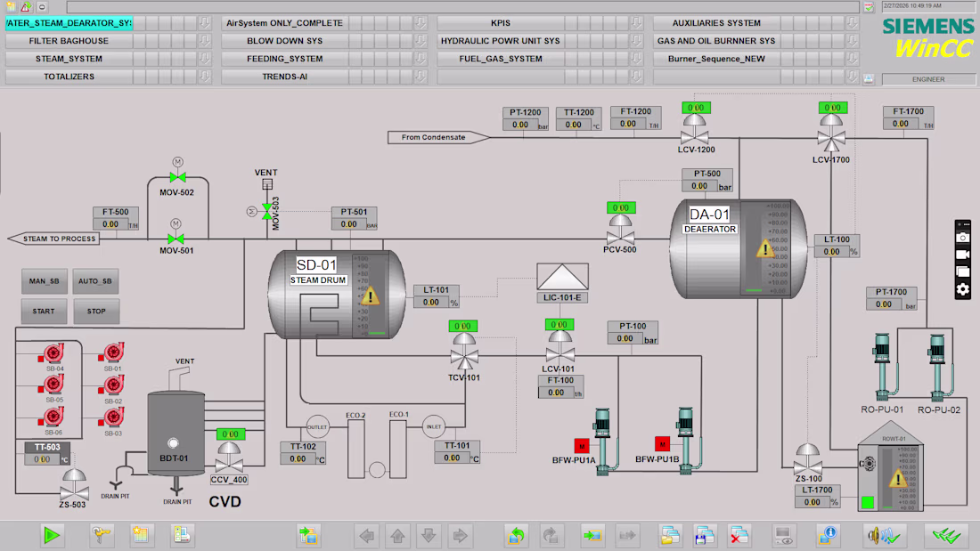Toggle the green ROWT-01 status indicator
Image resolution: width=980 pixels, height=551 pixels.
868,502
